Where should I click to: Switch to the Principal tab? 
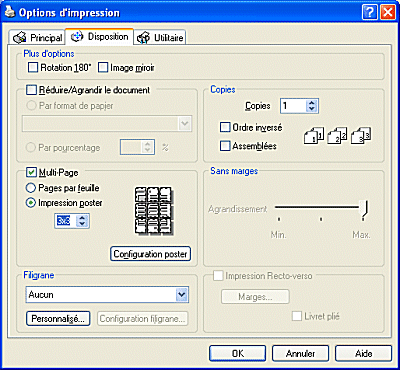pyautogui.click(x=38, y=38)
